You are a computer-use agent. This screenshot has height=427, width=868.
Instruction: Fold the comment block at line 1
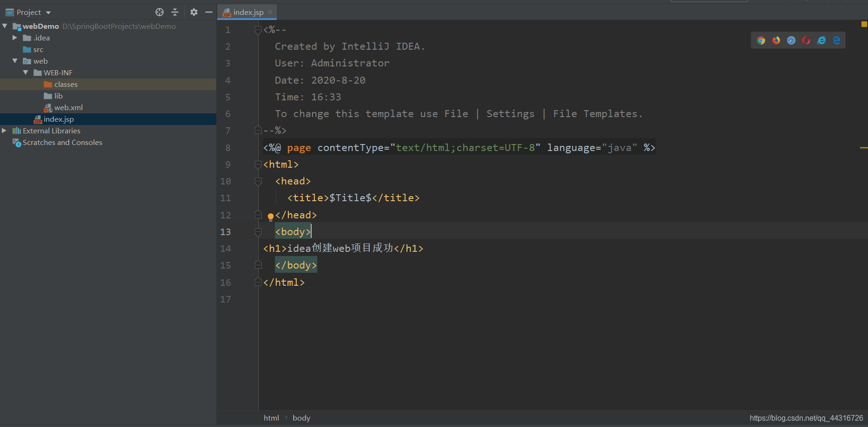tap(258, 30)
